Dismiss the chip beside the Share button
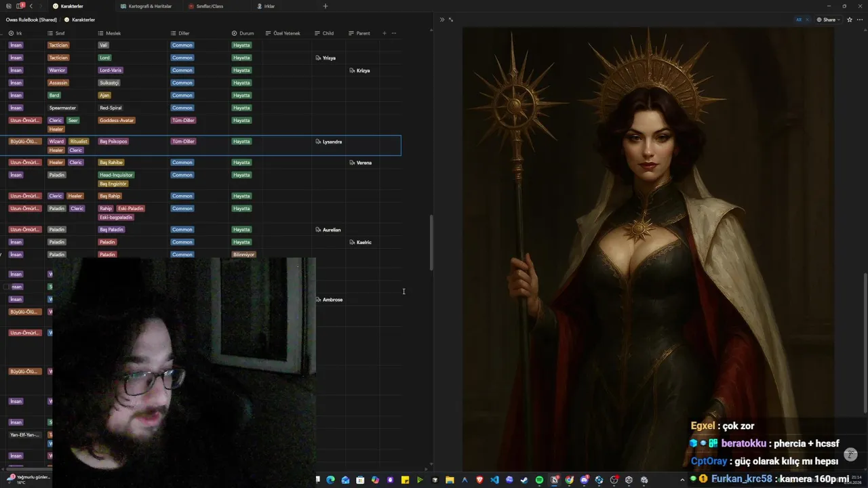The image size is (868, 488). click(x=807, y=20)
